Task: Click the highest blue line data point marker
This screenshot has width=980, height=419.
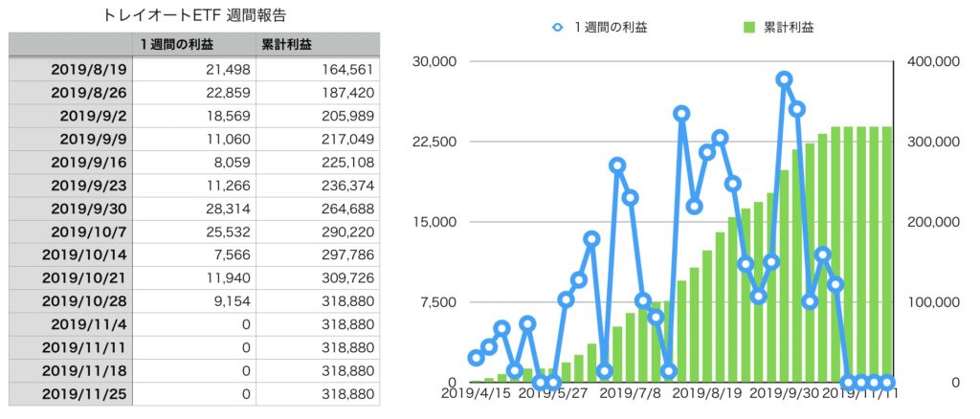Action: point(785,79)
